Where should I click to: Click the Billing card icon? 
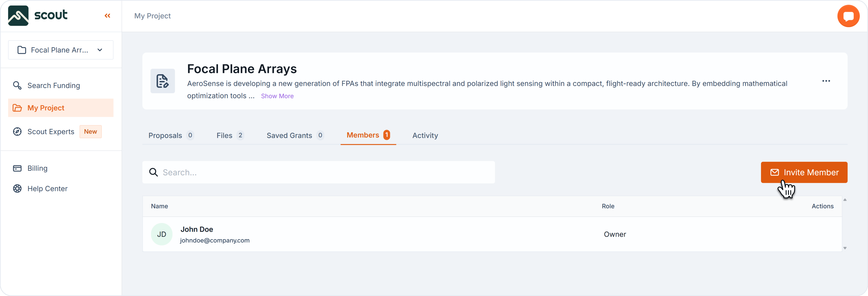[x=17, y=168]
